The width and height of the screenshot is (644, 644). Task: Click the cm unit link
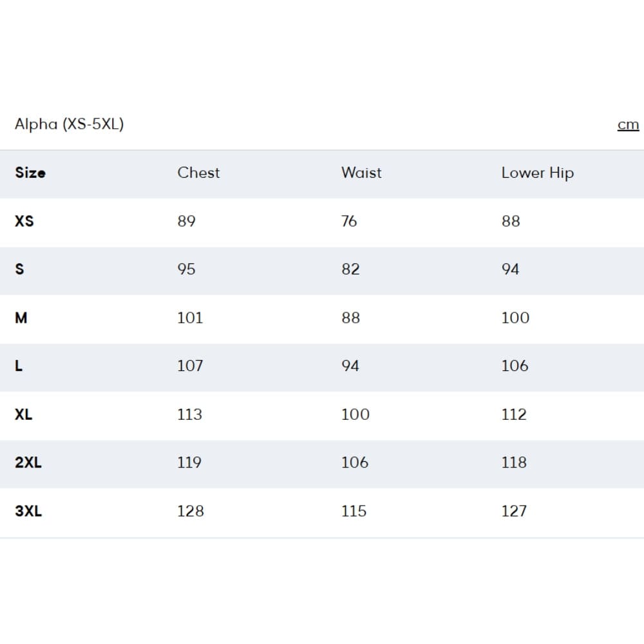click(x=628, y=125)
